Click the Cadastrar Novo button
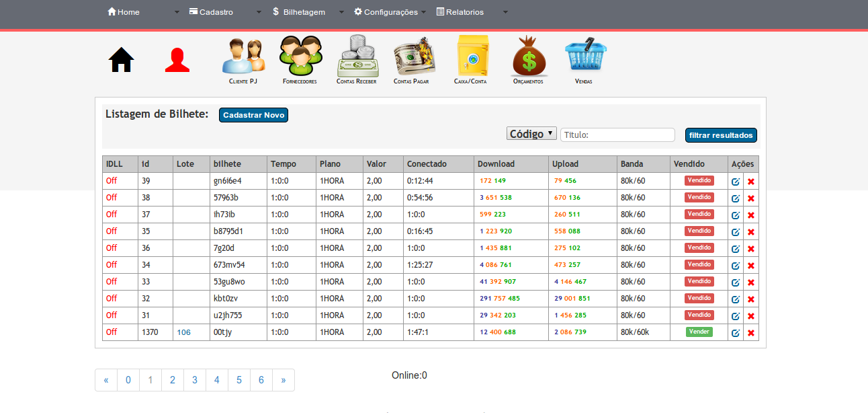Viewport: 868px width, 413px height. [x=253, y=115]
